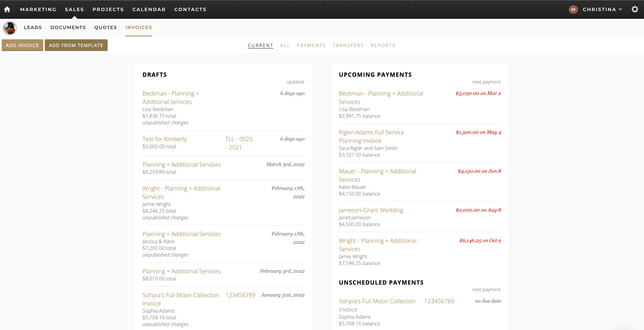Open the Reports tab
The image size is (644, 330).
(x=383, y=45)
